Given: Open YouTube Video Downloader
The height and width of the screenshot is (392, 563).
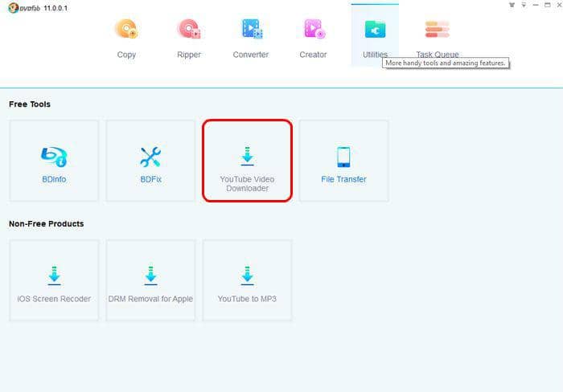Looking at the screenshot, I should coord(247,161).
